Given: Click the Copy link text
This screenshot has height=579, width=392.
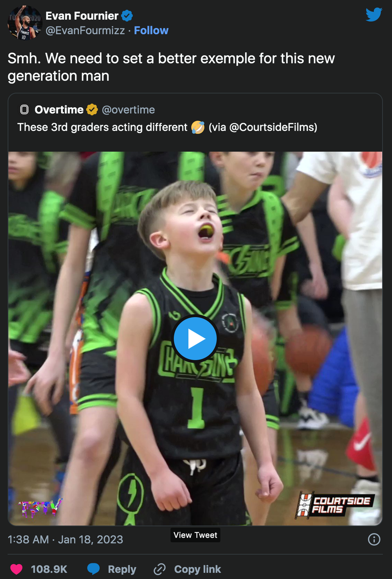Looking at the screenshot, I should pos(197,569).
